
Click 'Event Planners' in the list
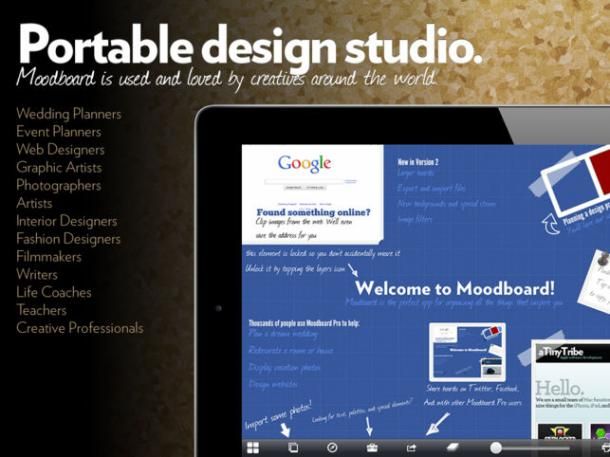tap(59, 132)
